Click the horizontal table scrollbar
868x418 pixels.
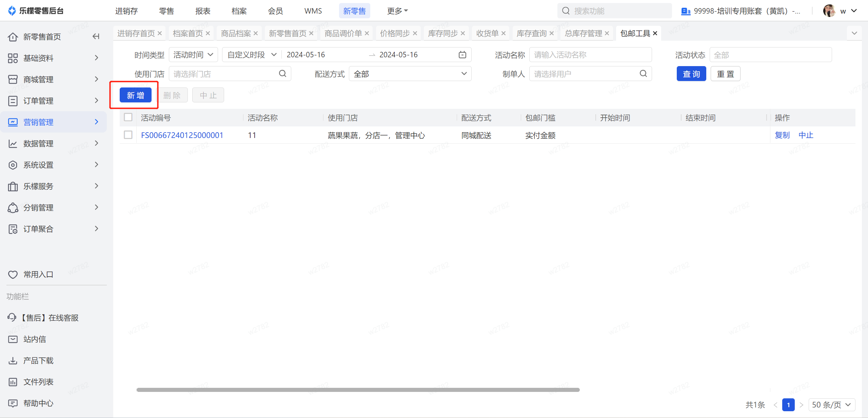point(358,390)
